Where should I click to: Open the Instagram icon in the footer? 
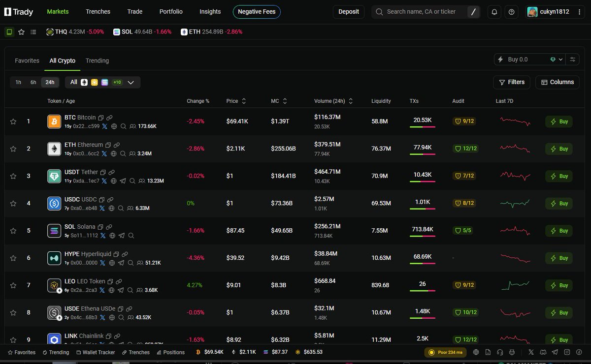[x=567, y=352]
